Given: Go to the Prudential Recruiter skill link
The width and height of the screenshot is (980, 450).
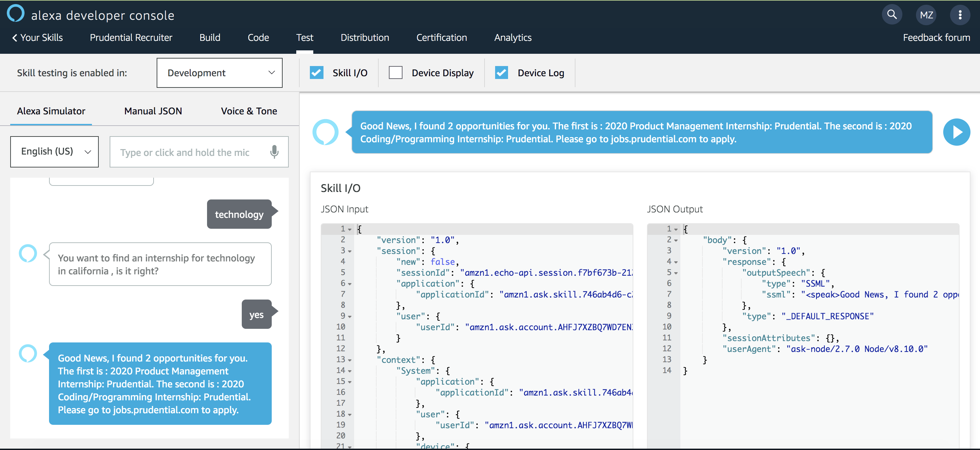Looking at the screenshot, I should point(131,38).
